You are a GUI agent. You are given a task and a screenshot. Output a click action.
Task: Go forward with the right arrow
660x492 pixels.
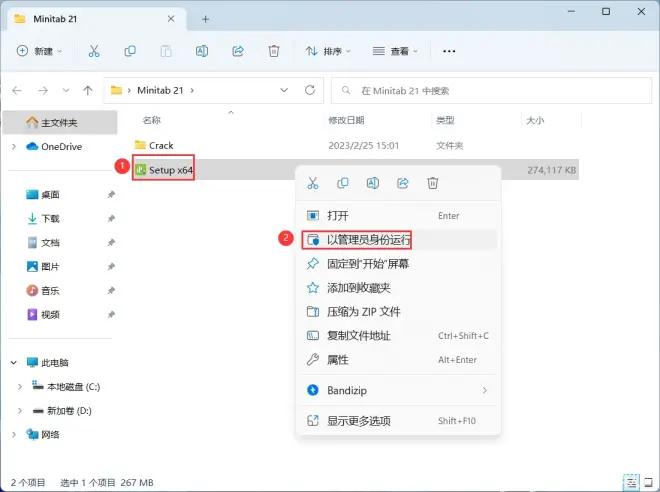43,90
